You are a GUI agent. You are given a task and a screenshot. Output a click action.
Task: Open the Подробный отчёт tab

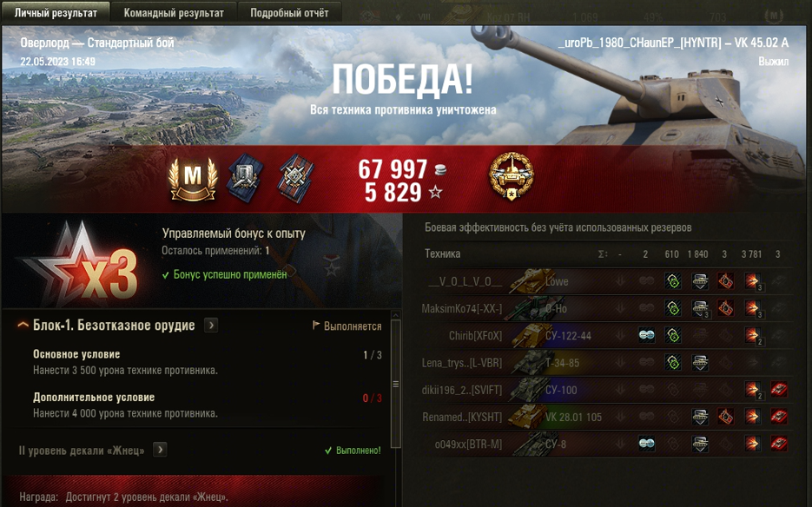[x=289, y=12]
